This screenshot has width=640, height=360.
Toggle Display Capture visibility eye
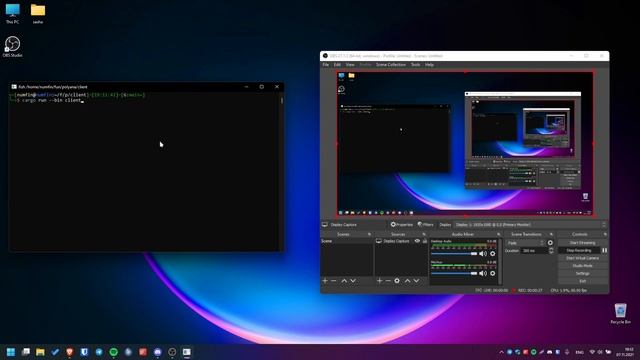tap(417, 241)
